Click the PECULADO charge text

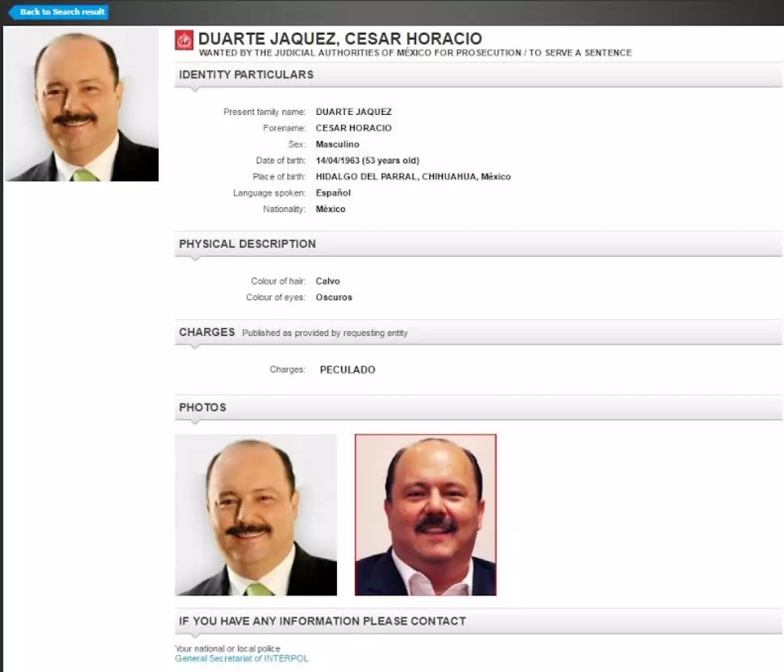(348, 370)
